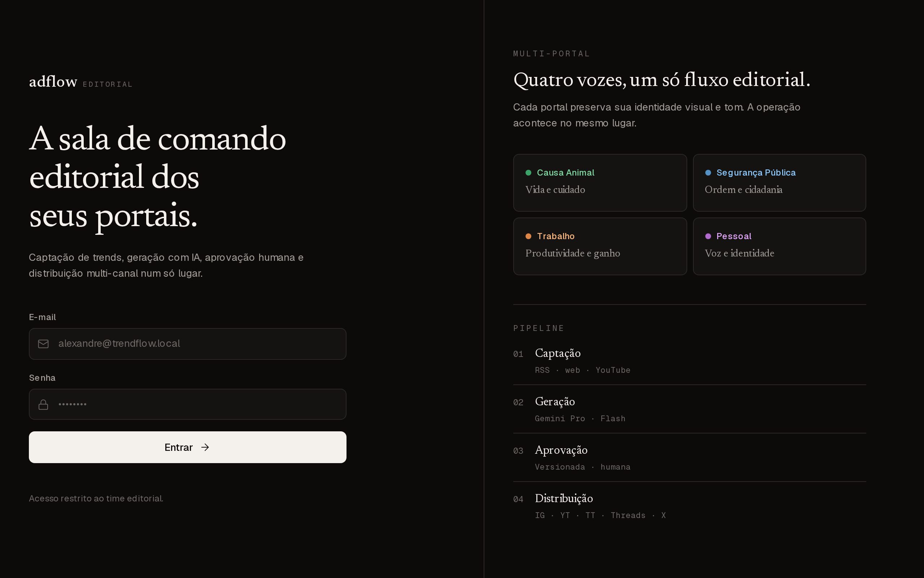Click the arrow icon on the Entrar button
Image resolution: width=924 pixels, height=578 pixels.
[x=205, y=447]
